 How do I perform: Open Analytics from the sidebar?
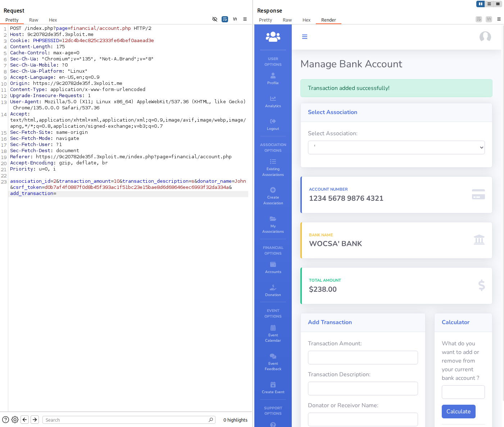pos(273,102)
